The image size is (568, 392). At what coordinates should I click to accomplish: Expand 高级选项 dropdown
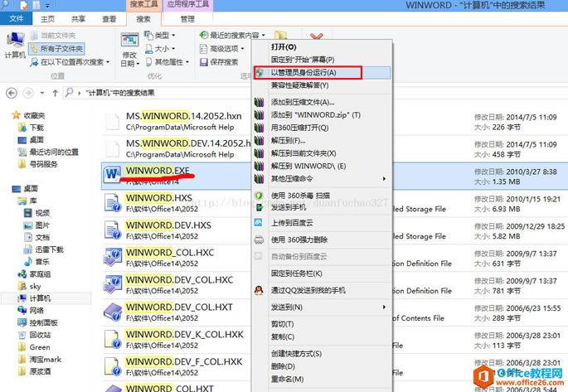222,49
